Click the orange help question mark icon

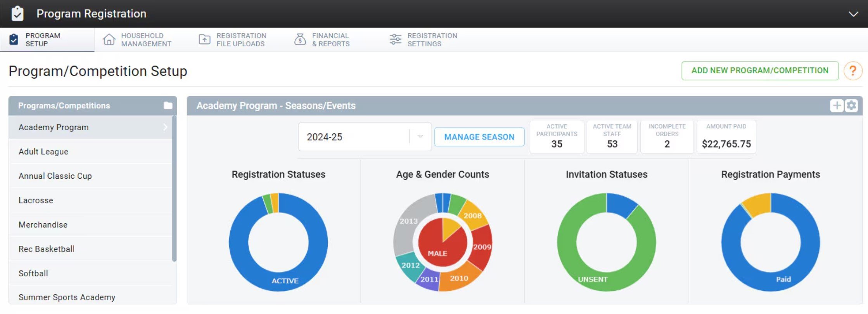click(852, 71)
